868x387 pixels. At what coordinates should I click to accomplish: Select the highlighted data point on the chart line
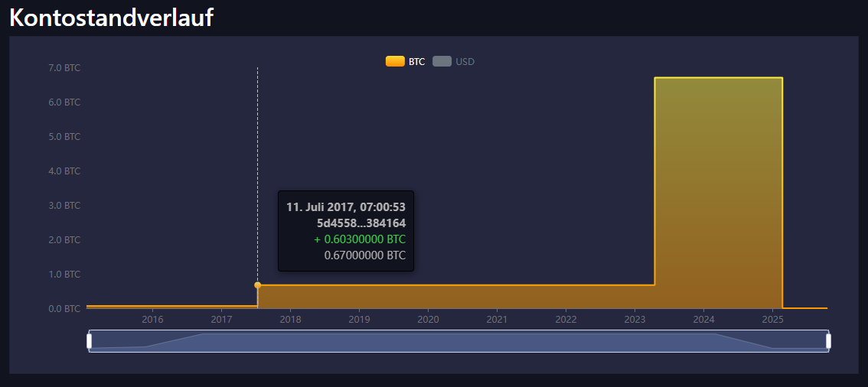point(257,285)
